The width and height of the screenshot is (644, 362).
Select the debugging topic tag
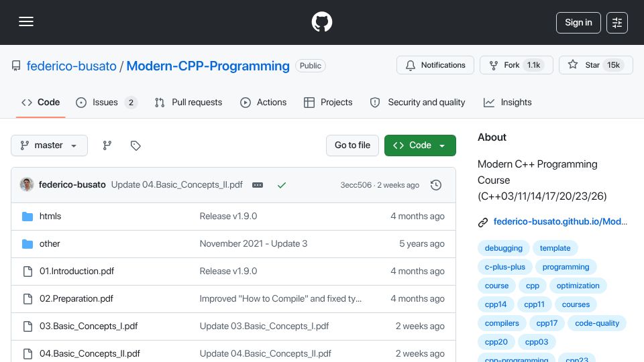pyautogui.click(x=504, y=248)
